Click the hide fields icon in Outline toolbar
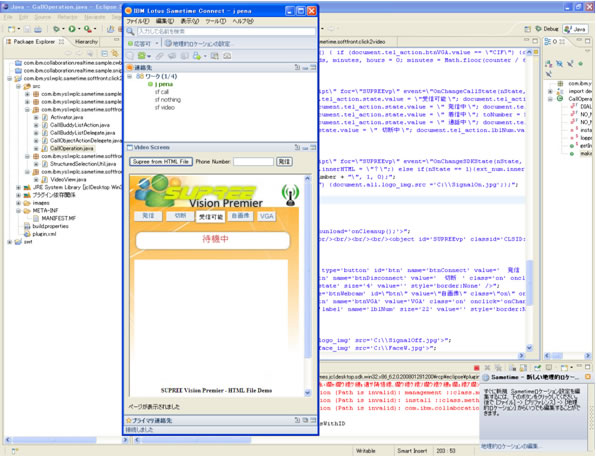 pyautogui.click(x=559, y=63)
